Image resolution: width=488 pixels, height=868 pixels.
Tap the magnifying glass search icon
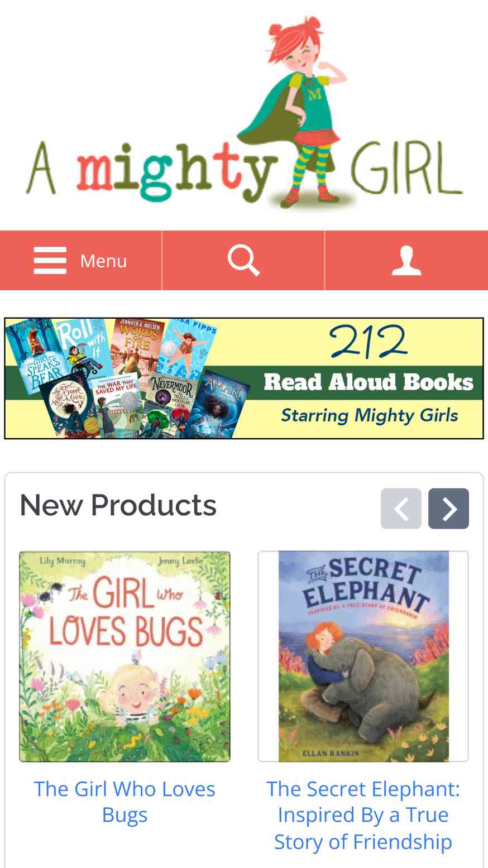point(243,261)
